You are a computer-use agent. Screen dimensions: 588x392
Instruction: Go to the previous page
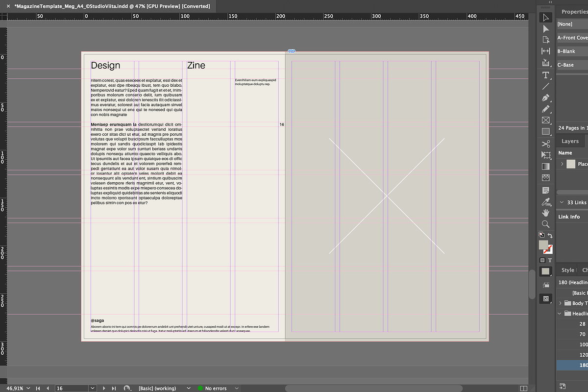[x=48, y=388]
